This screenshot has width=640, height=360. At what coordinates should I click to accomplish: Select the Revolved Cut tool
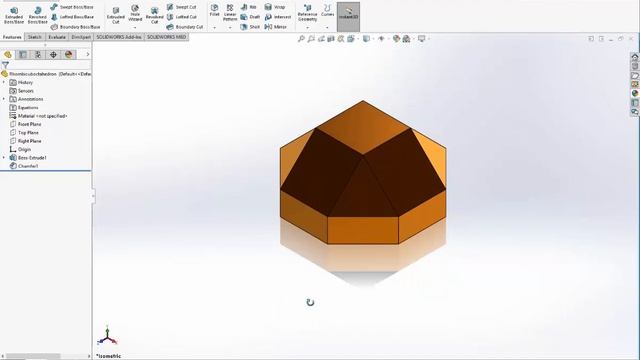click(154, 15)
